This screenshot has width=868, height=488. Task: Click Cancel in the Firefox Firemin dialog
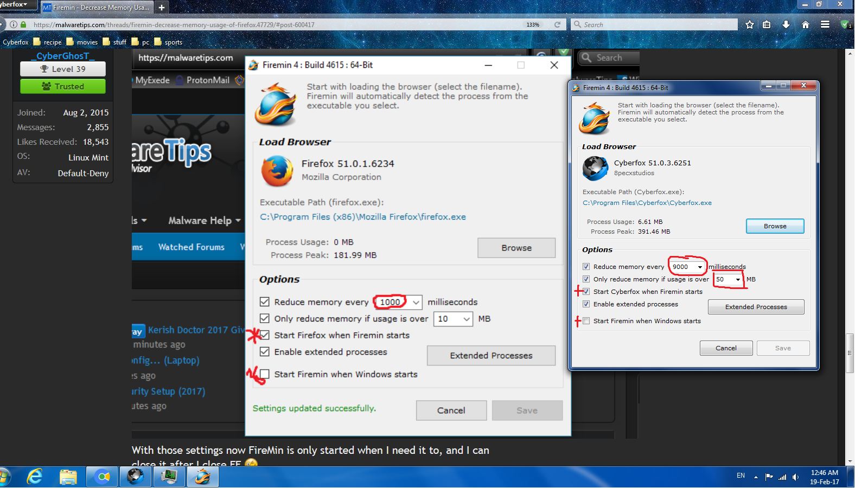point(451,410)
